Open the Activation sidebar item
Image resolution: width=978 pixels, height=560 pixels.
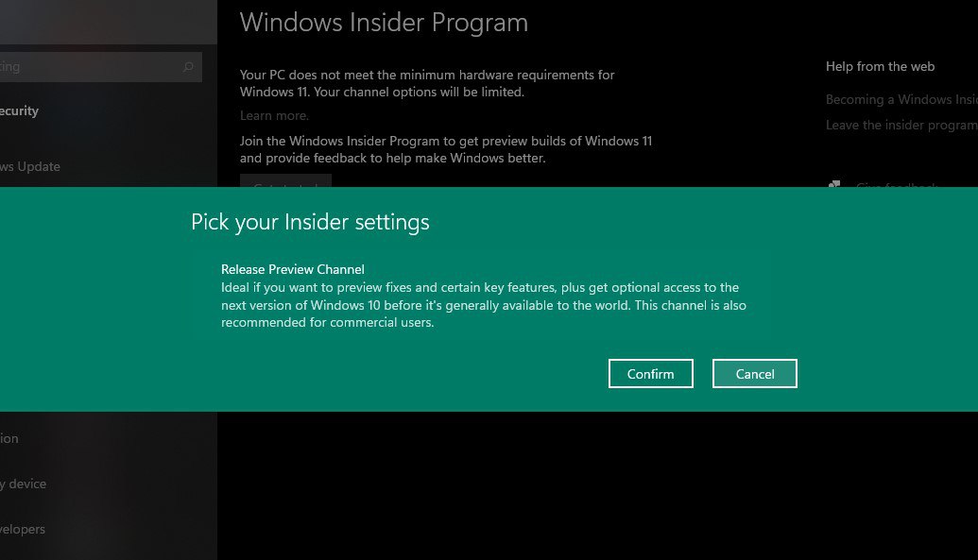pos(9,438)
